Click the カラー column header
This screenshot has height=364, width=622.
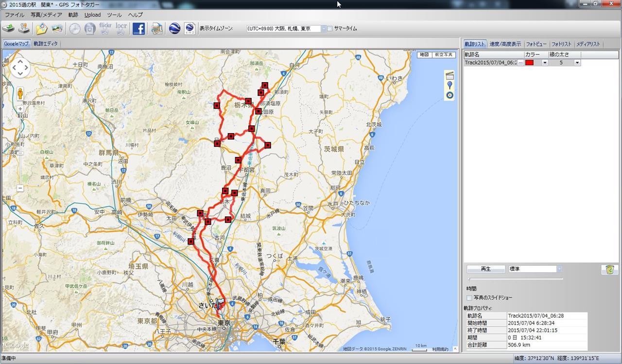536,55
